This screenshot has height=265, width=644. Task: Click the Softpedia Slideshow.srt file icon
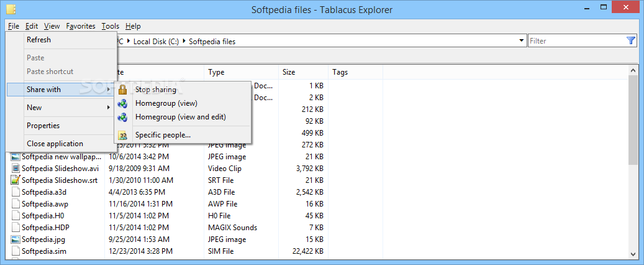16,180
